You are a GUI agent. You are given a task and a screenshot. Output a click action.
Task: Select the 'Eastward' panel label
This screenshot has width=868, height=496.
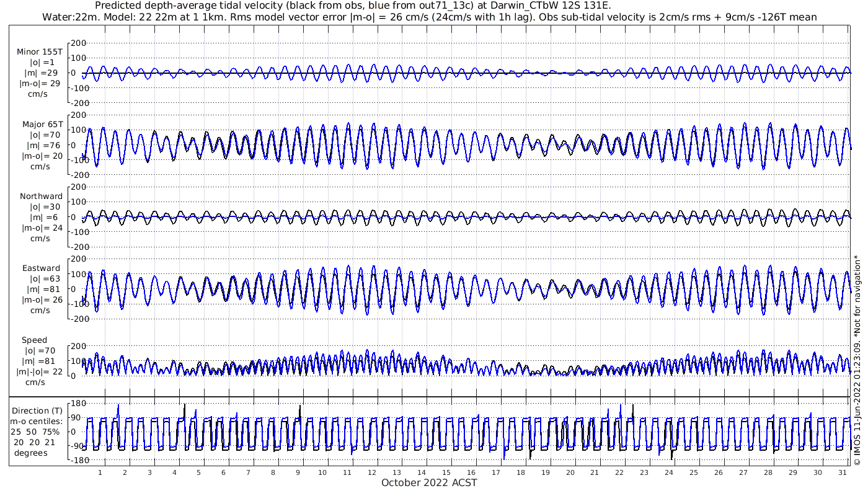(42, 268)
